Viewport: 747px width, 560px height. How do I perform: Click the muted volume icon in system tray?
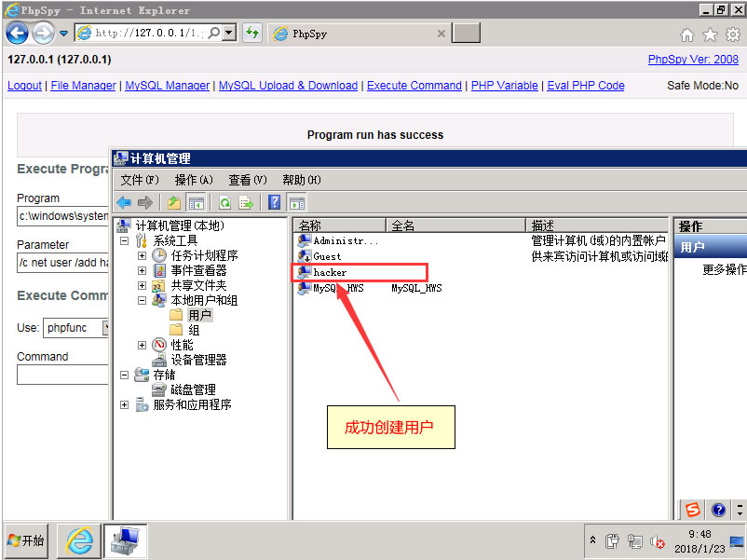coord(658,540)
